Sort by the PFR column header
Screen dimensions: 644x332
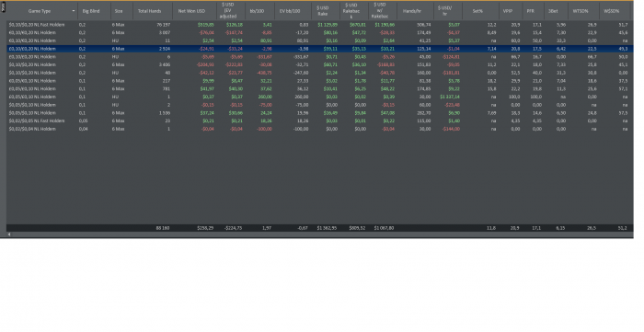531,11
